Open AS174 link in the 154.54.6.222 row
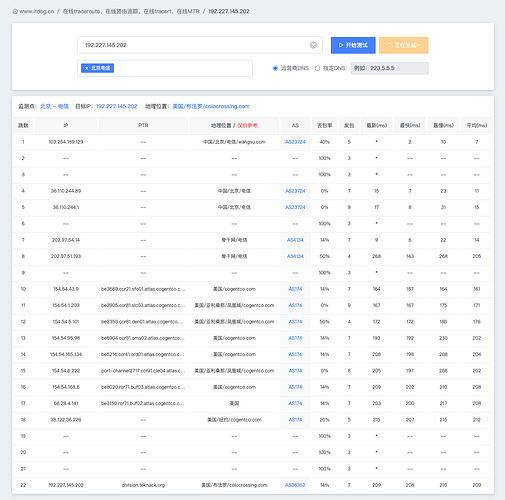Image resolution: width=505 pixels, height=500 pixels. click(295, 371)
